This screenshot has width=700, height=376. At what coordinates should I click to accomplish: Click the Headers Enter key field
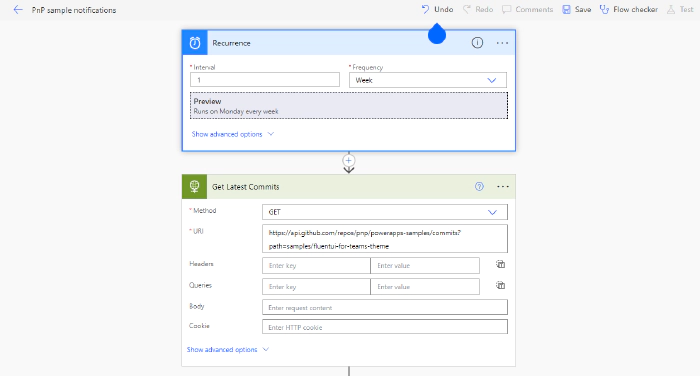coord(316,265)
